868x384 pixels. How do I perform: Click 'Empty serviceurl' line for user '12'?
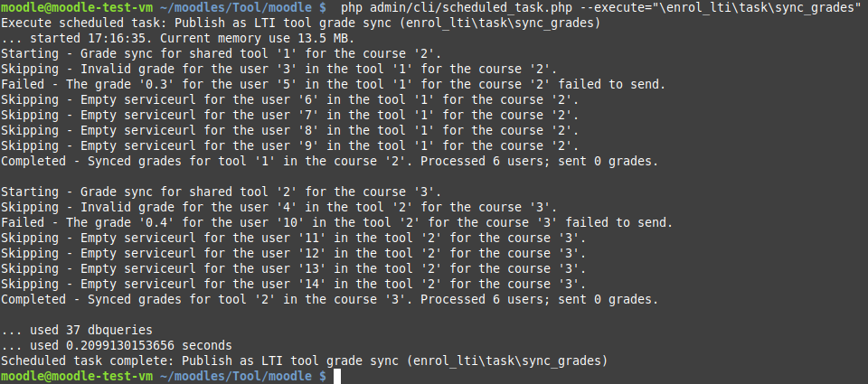(293, 254)
